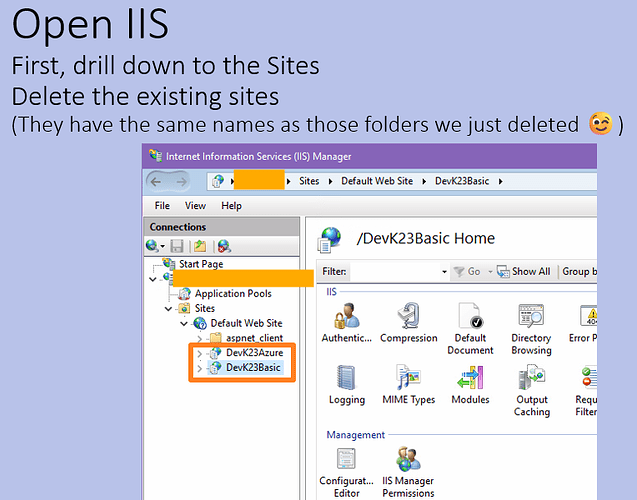The width and height of the screenshot is (637, 500).
Task: Select Start Page in Connections tree
Action: (x=201, y=264)
